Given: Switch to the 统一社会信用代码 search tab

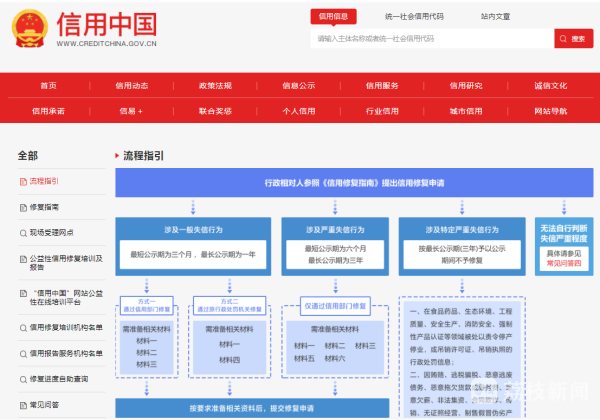Looking at the screenshot, I should coord(413,16).
